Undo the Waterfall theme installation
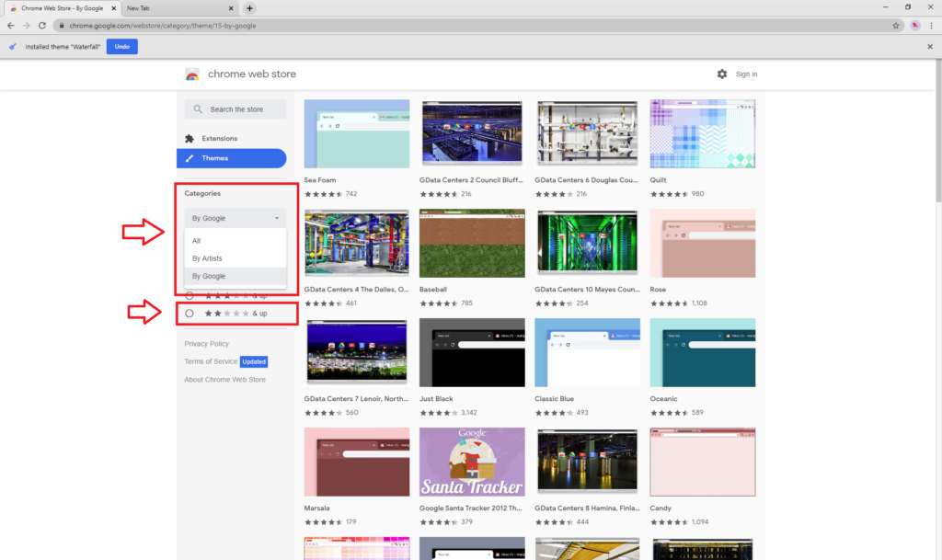942x560 pixels. coord(121,46)
